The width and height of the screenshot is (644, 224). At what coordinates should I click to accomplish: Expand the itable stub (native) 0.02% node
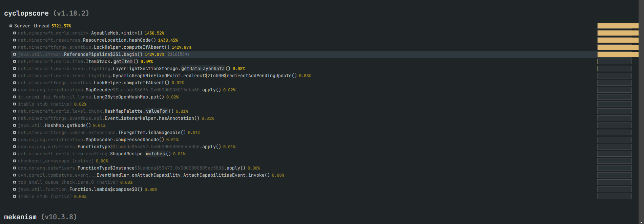(x=15, y=104)
